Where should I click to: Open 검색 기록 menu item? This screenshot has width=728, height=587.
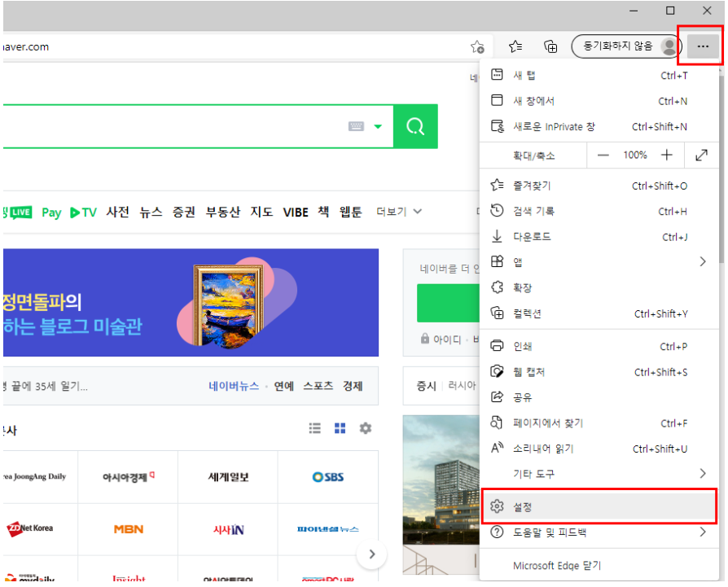598,211
